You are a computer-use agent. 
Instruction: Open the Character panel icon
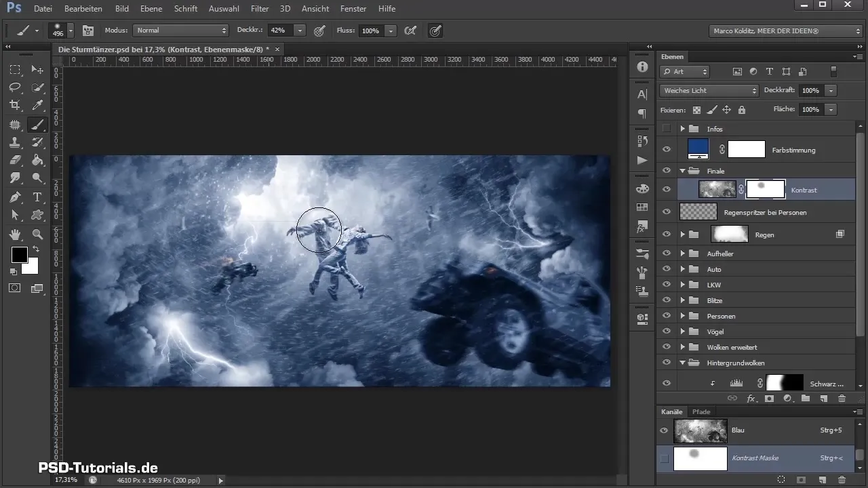point(642,94)
